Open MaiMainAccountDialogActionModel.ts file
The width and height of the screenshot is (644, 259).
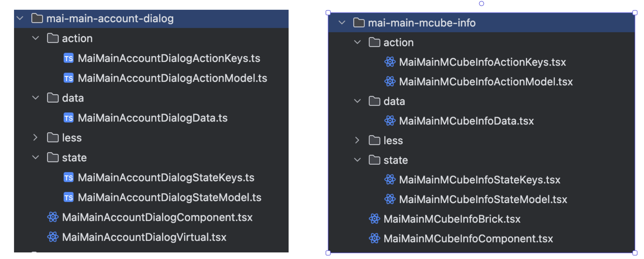coord(172,78)
